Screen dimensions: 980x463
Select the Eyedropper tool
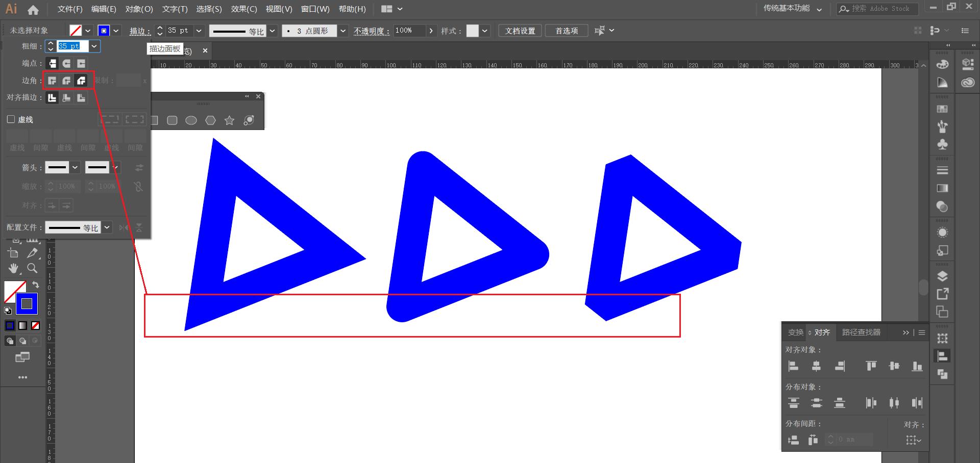[32, 253]
